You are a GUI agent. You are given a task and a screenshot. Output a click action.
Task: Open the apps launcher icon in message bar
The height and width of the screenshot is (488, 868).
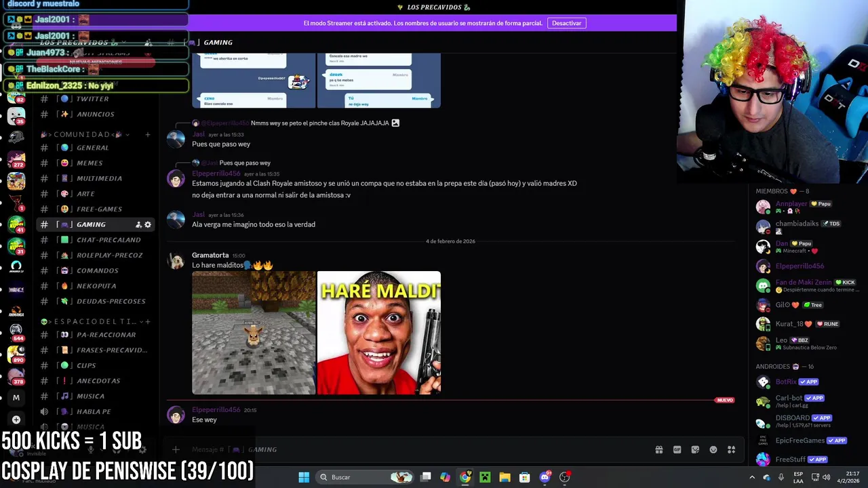(732, 449)
